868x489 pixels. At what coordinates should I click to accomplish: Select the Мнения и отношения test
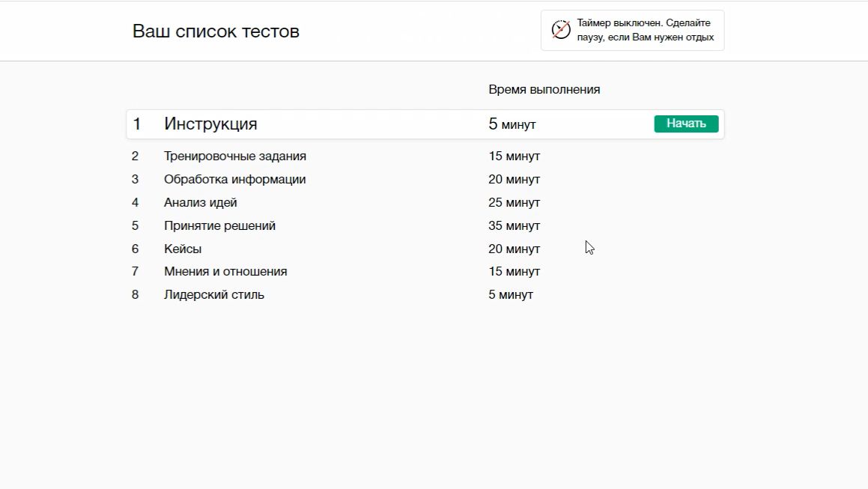225,272
